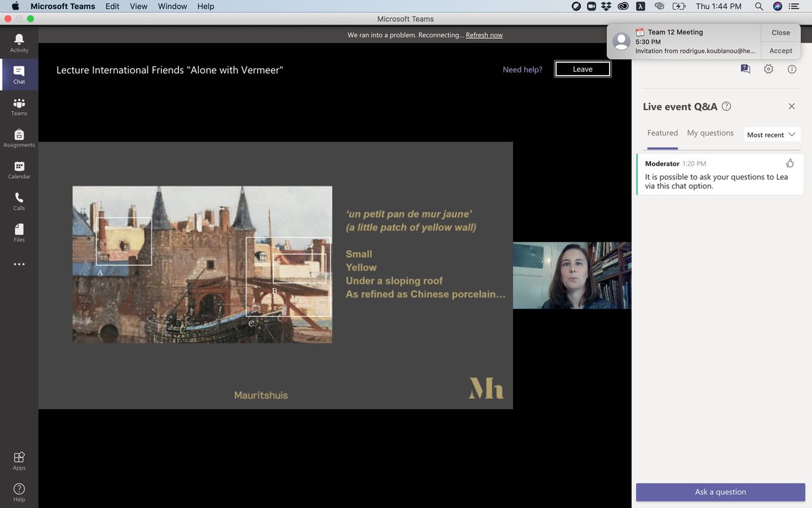This screenshot has width=812, height=508.
Task: Accept the Team 12 Meeting invitation
Action: (x=780, y=51)
